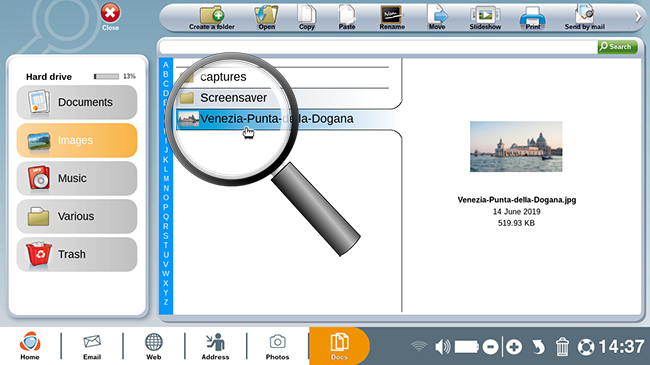The image size is (650, 365).
Task: Click the Venezia image preview thumbnail
Action: point(516,146)
